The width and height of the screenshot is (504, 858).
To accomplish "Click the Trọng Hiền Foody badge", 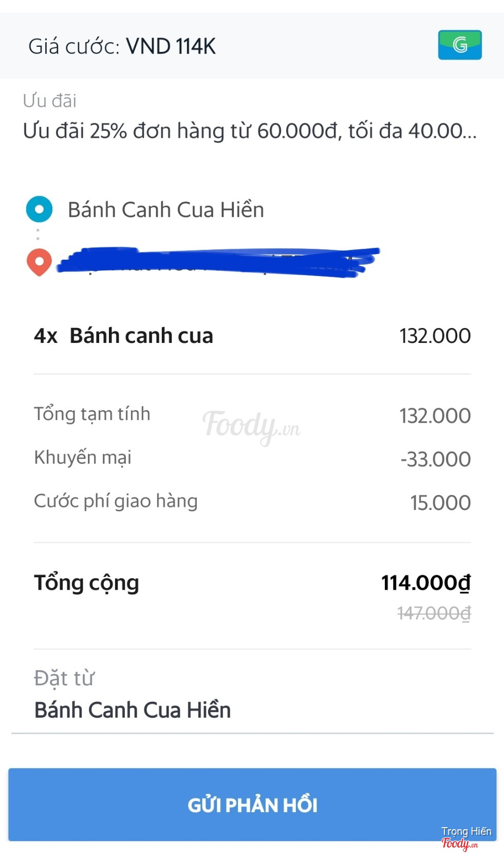I will click(465, 837).
